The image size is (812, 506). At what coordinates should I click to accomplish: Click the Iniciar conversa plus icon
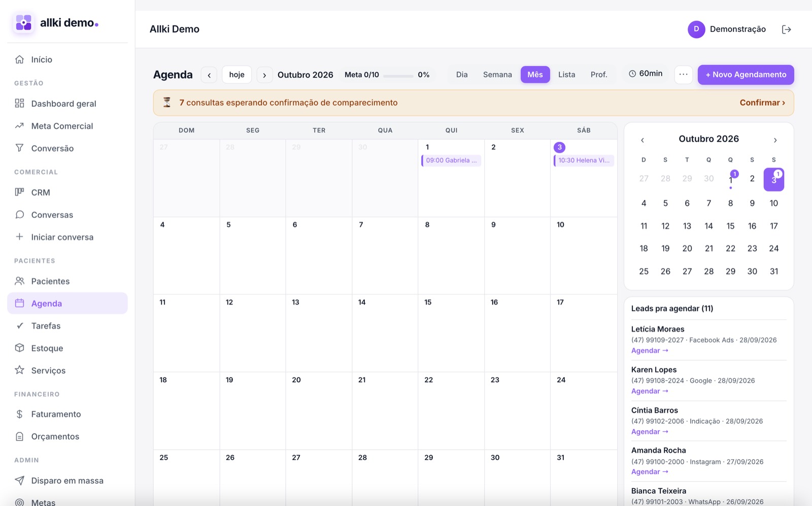pos(19,237)
